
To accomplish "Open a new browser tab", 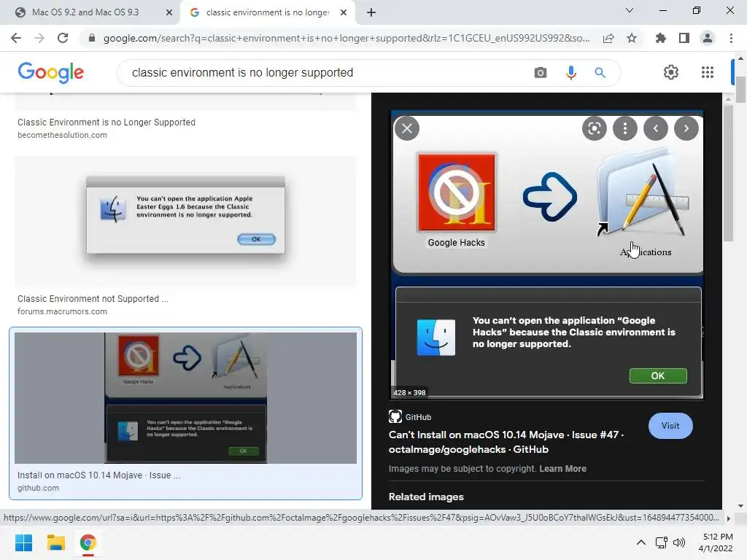I will pyautogui.click(x=371, y=12).
